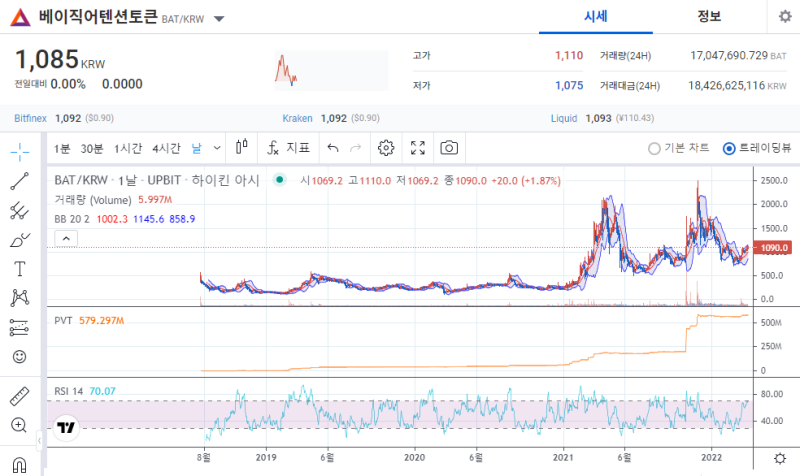The width and height of the screenshot is (800, 476).
Task: Toggle the magnet snap mode
Action: pos(19,465)
